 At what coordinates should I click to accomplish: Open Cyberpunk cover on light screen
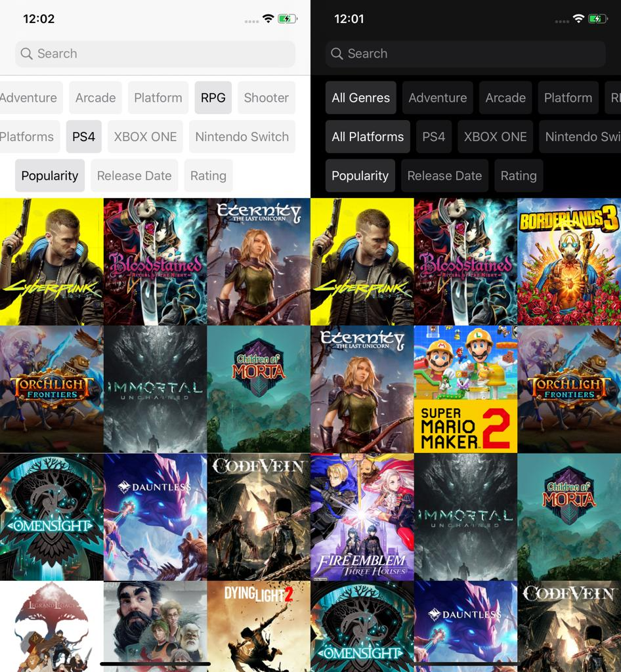pos(51,261)
